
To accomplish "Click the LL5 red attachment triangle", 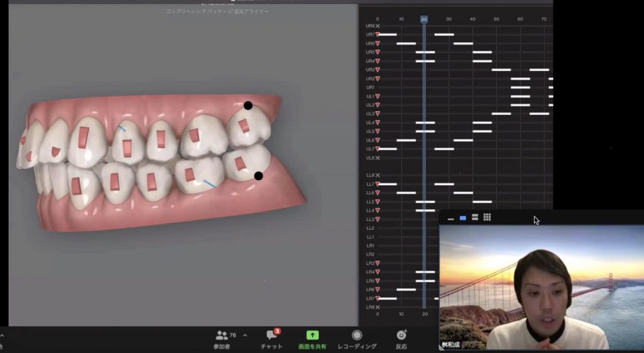I will [377, 202].
